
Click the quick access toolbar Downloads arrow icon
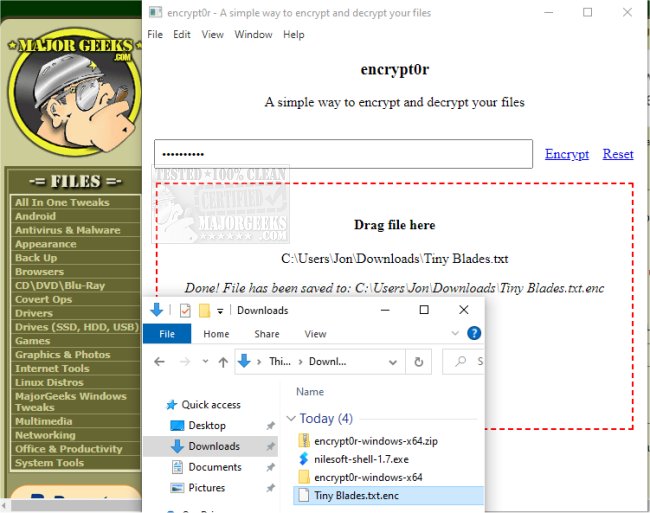(157, 310)
